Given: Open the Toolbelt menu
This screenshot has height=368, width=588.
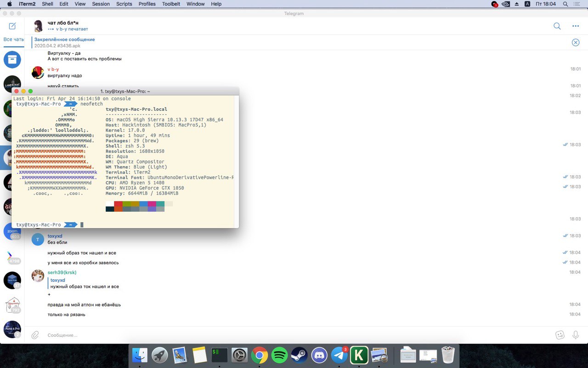Looking at the screenshot, I should coord(171,4).
